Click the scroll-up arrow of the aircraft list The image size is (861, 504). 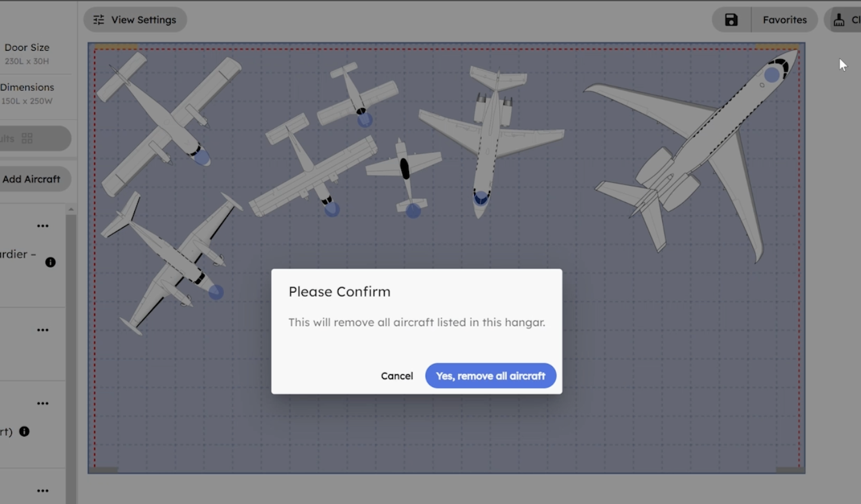click(71, 210)
